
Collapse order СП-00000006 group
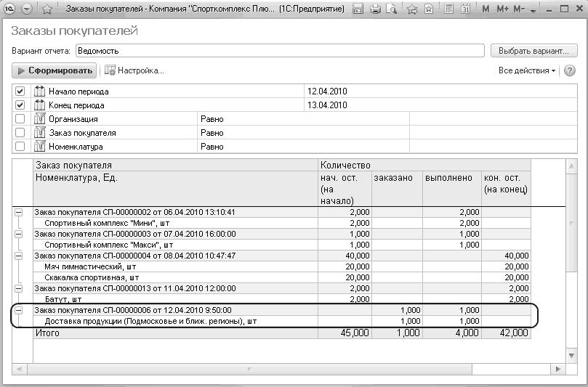click(x=18, y=310)
